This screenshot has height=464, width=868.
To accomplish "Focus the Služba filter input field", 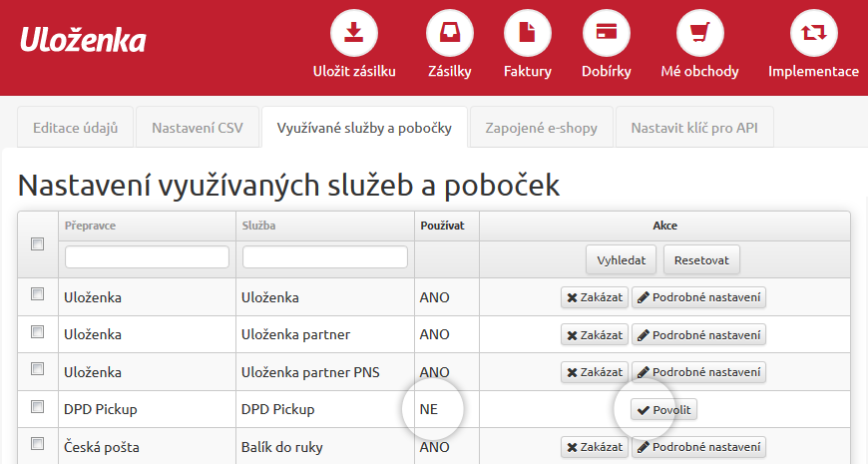I will (325, 256).
